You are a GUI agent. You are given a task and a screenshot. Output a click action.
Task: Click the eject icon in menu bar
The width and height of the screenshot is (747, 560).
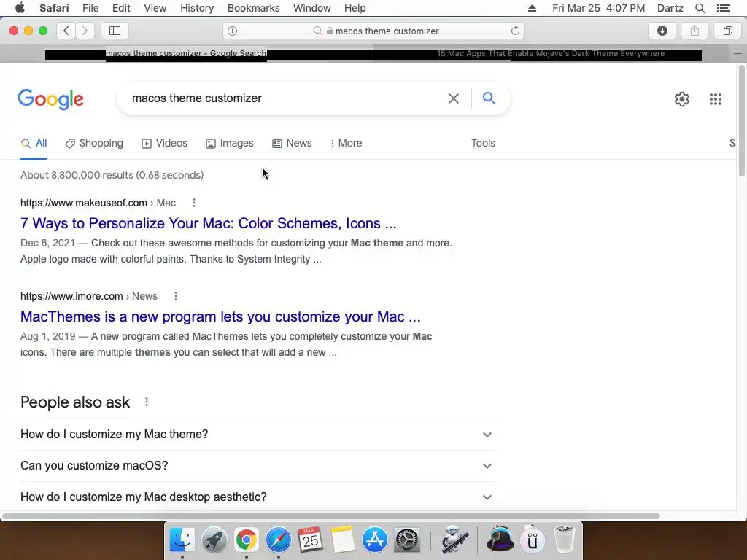pyautogui.click(x=532, y=8)
